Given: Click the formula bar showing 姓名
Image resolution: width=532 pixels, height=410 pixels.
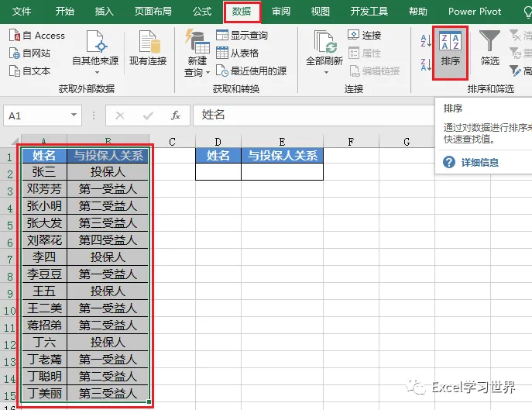Looking at the screenshot, I should [314, 115].
